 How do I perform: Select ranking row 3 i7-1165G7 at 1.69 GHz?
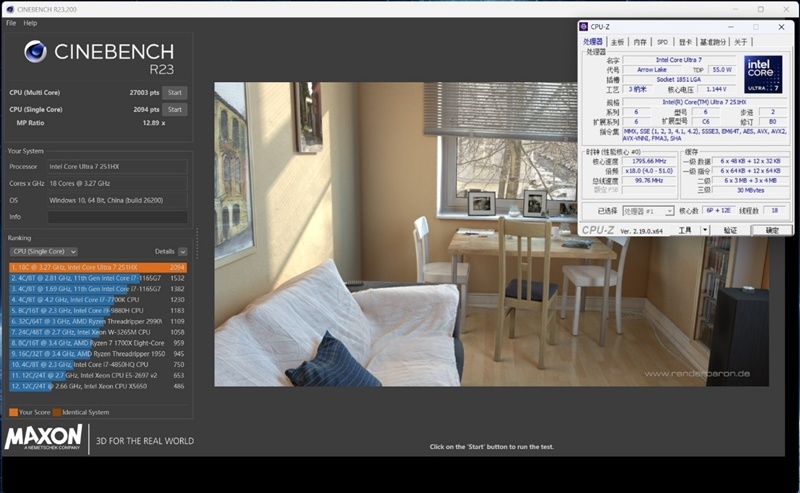click(x=97, y=289)
